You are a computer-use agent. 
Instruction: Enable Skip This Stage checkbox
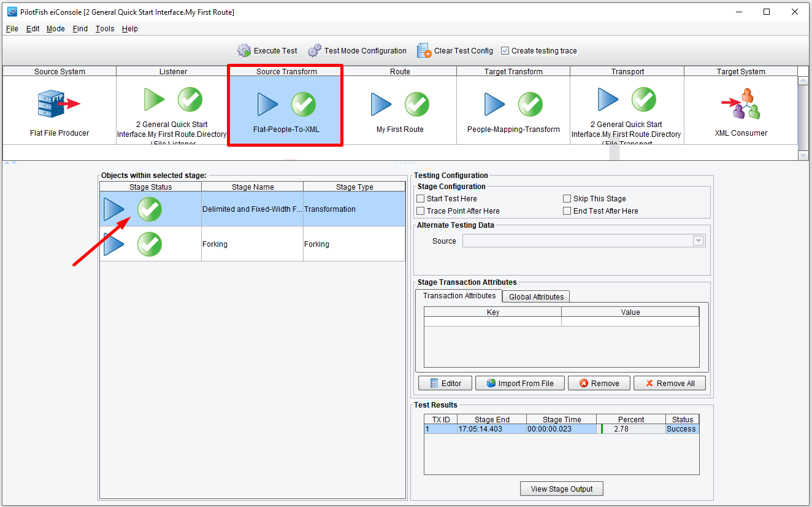point(567,199)
